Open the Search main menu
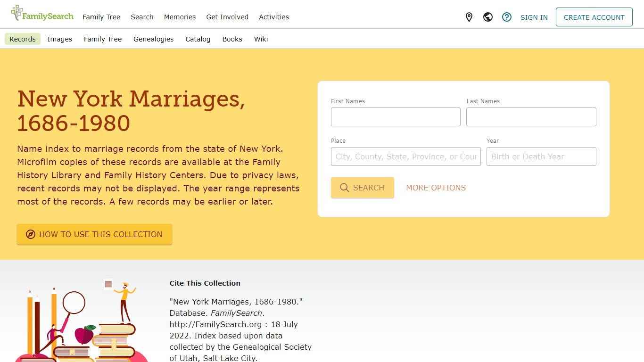The width and height of the screenshot is (644, 362). 142,17
